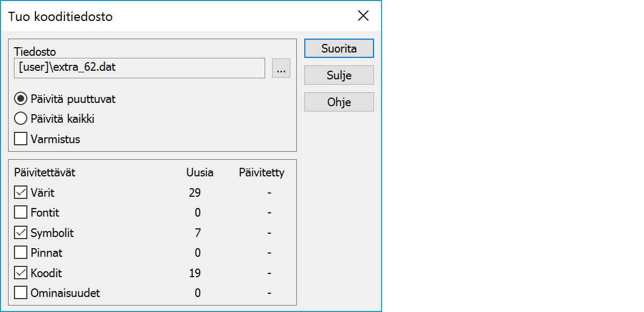Choose the Päivitä kaikki radio option
Viewport: 644px width, 312px height.
click(x=21, y=119)
